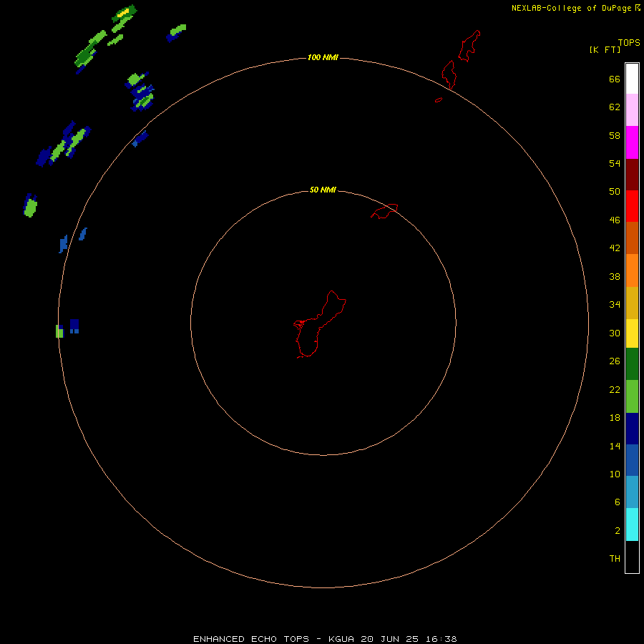Click the yellow 34 kft legend swatch
Screen dimensions: 644x644
click(x=632, y=333)
